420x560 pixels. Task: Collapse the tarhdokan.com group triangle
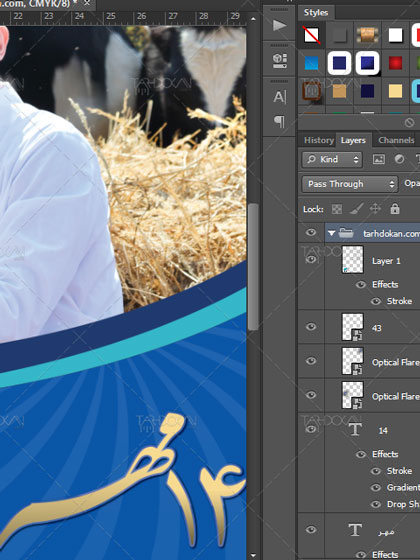(331, 233)
